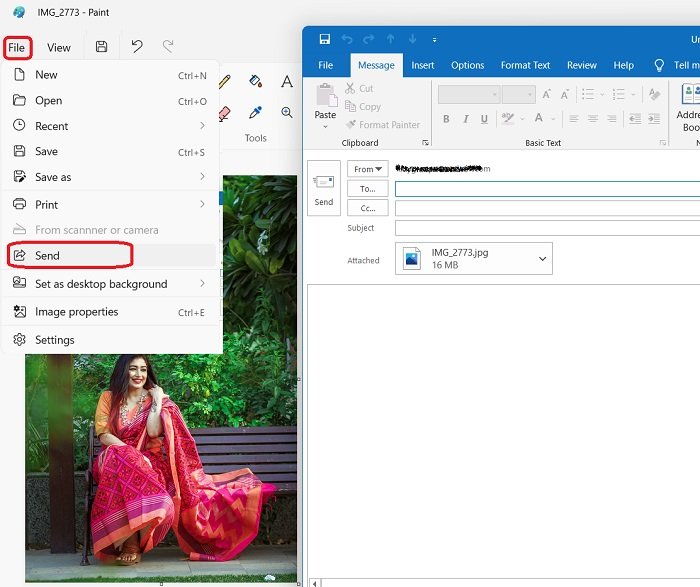Screen dimensions: 700x587
Task: Toggle Bold formatting in Basic Text
Action: (x=446, y=119)
